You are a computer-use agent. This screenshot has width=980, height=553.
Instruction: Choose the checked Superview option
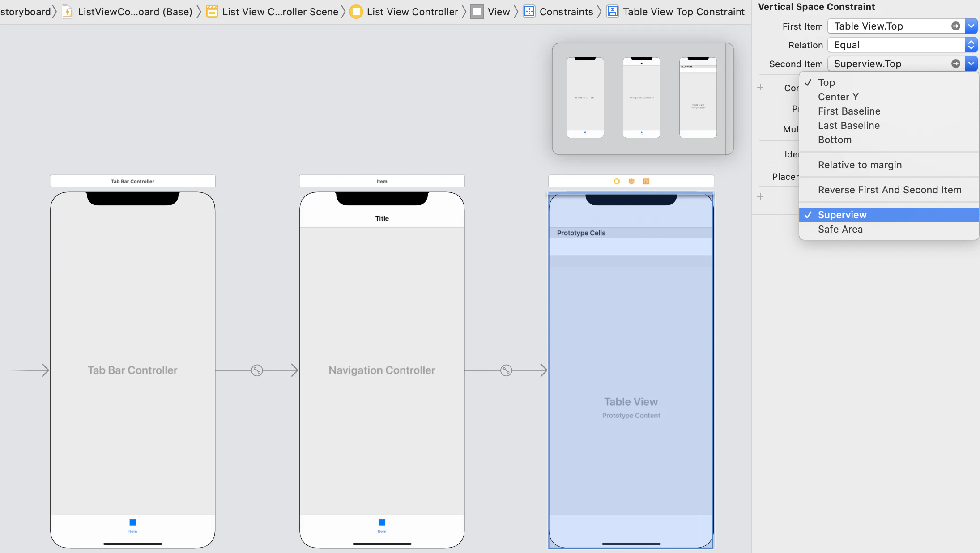click(x=842, y=215)
